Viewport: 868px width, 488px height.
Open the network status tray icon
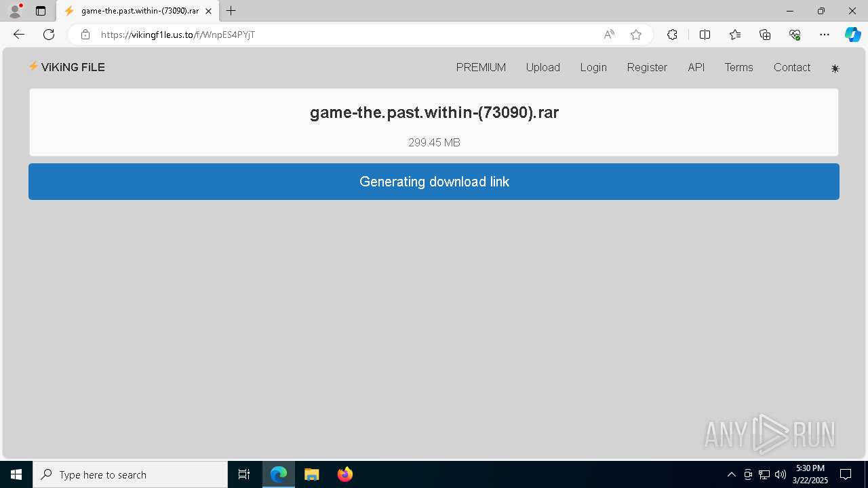coord(764,474)
